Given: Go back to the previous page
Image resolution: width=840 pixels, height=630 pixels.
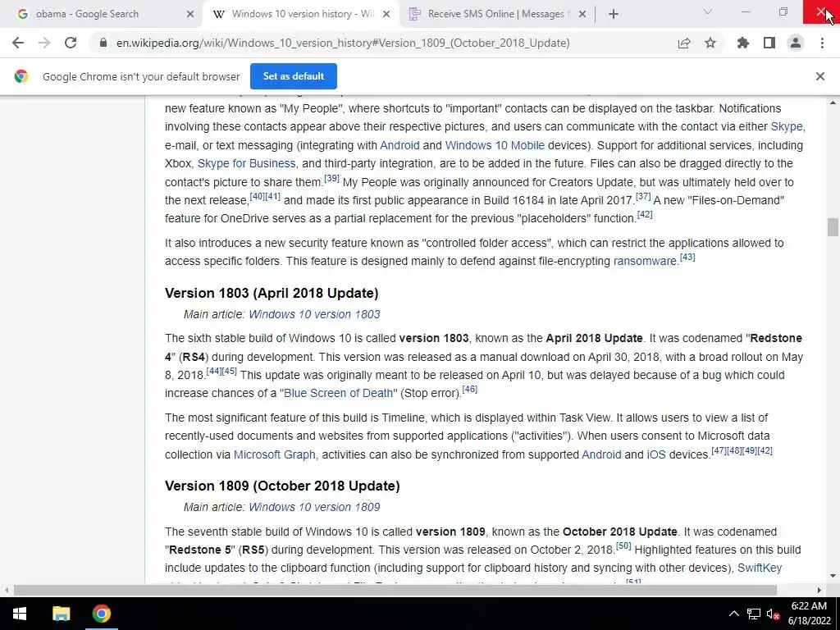Looking at the screenshot, I should [18, 43].
